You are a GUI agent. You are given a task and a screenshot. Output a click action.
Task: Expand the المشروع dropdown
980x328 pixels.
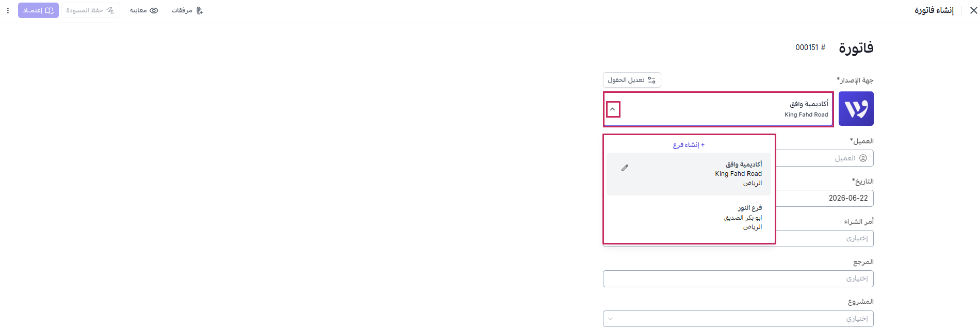pyautogui.click(x=611, y=319)
